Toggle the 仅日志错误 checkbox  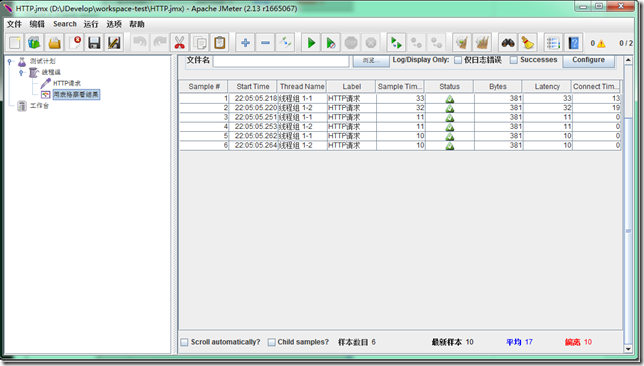(x=458, y=60)
